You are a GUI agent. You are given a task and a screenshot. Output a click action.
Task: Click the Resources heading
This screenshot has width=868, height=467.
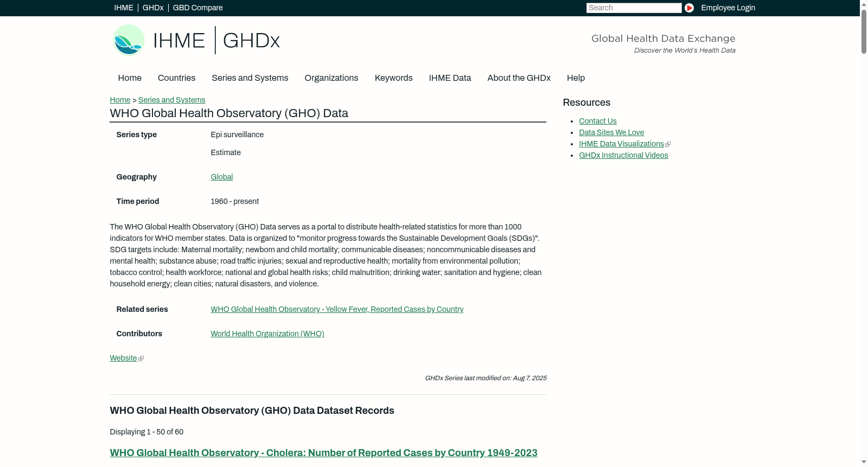click(586, 103)
